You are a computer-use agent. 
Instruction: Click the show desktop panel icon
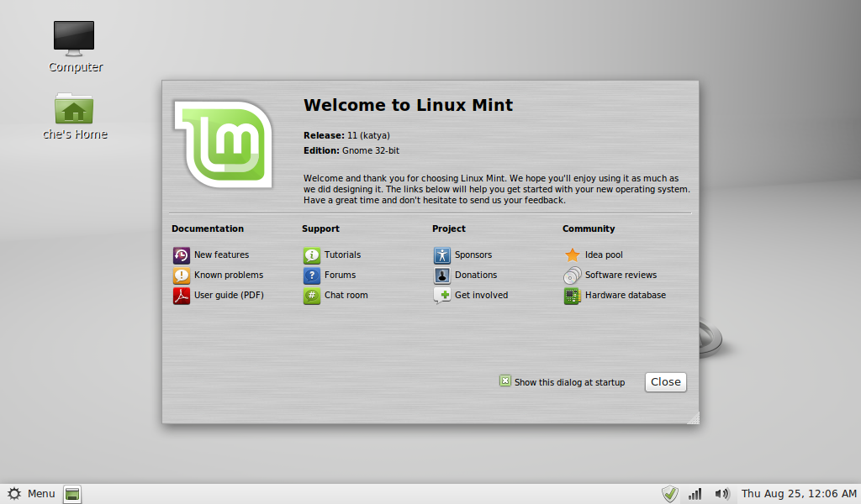(x=72, y=494)
